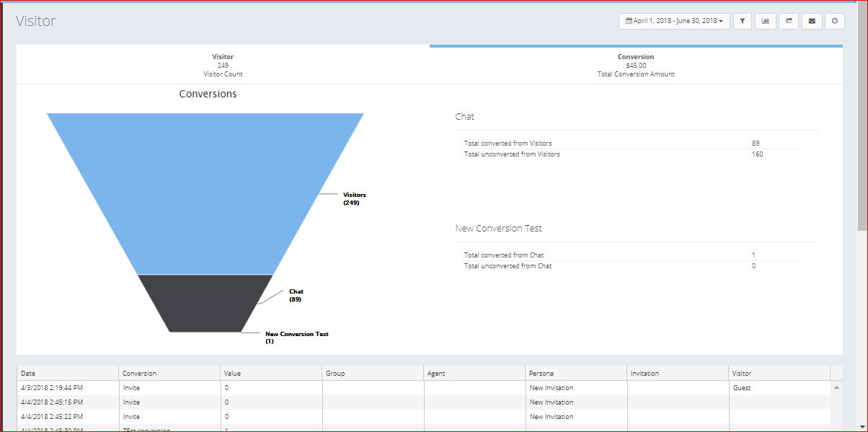Click the table scroll up arrow
This screenshot has width=868, height=432.
[836, 388]
